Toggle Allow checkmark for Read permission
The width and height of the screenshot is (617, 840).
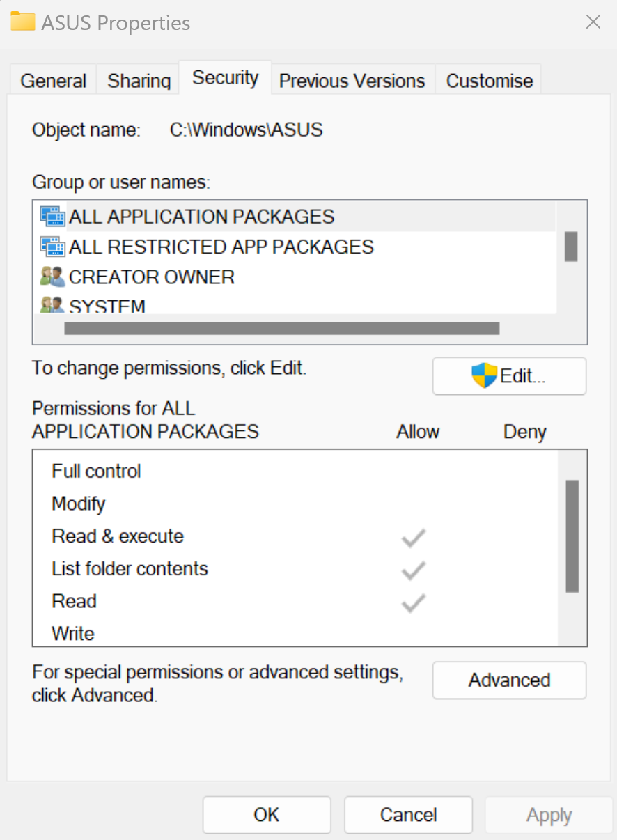(412, 602)
